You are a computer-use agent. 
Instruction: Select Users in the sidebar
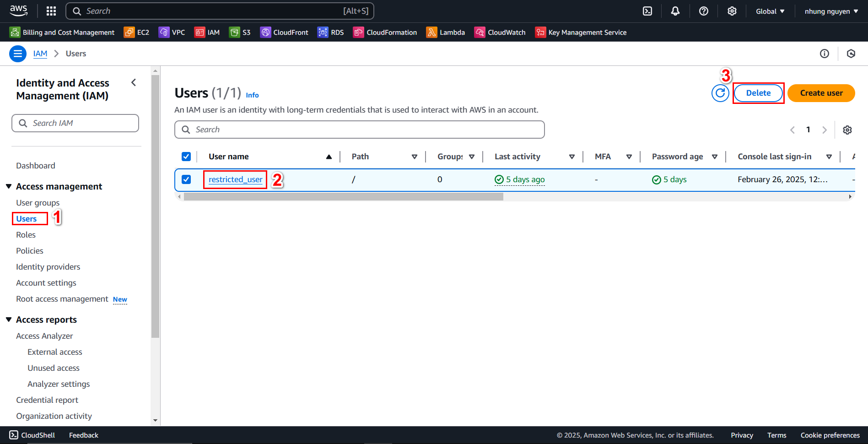(27, 219)
